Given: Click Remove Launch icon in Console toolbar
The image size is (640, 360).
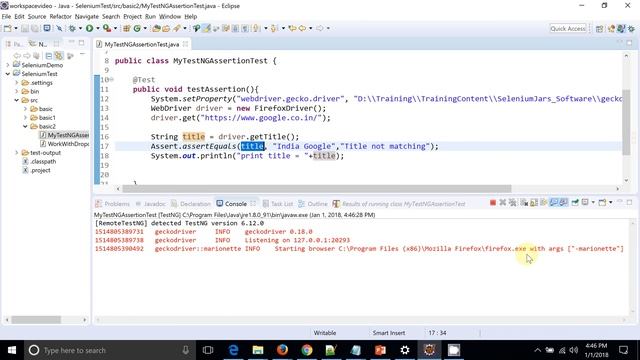Looking at the screenshot, I should point(503,202).
